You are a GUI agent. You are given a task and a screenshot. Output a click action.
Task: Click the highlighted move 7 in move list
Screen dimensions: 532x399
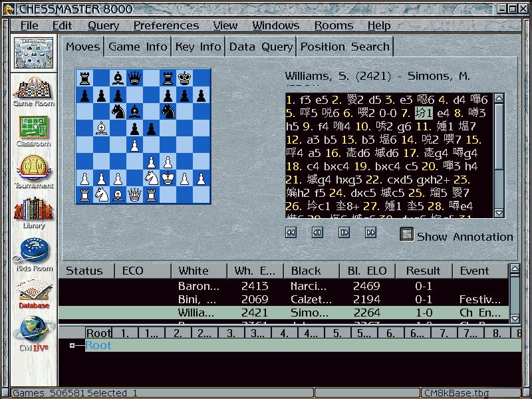[424, 112]
